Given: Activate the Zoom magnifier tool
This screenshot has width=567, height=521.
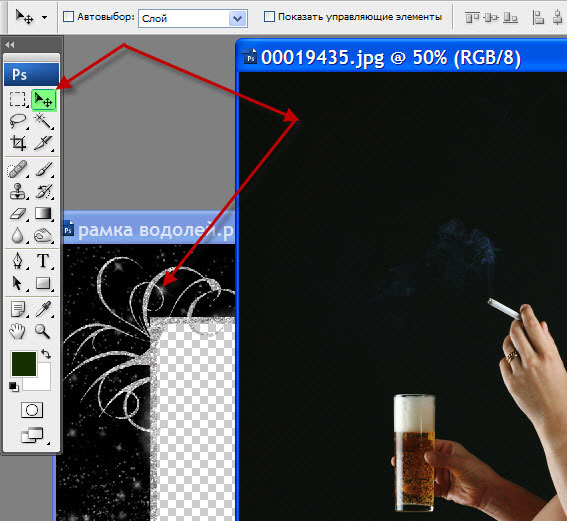Looking at the screenshot, I should point(42,331).
